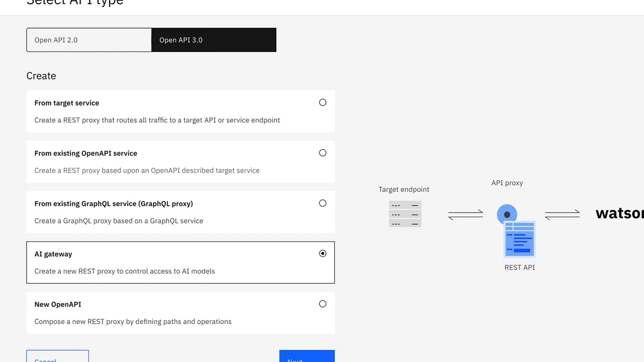
Task: Pick the New OpenAPI radio button
Action: [x=323, y=304]
